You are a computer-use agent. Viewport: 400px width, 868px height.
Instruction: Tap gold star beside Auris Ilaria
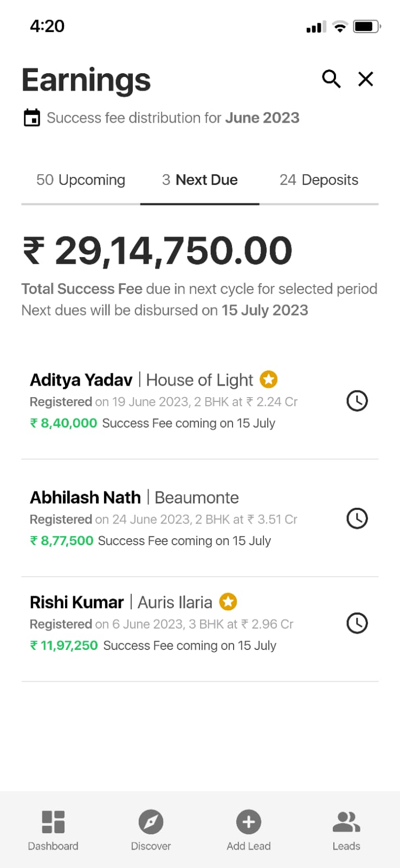click(228, 602)
